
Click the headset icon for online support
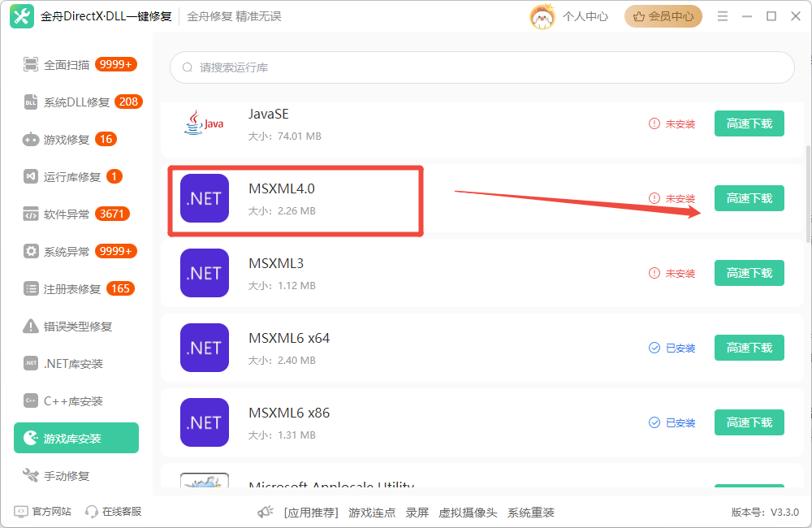(x=91, y=512)
